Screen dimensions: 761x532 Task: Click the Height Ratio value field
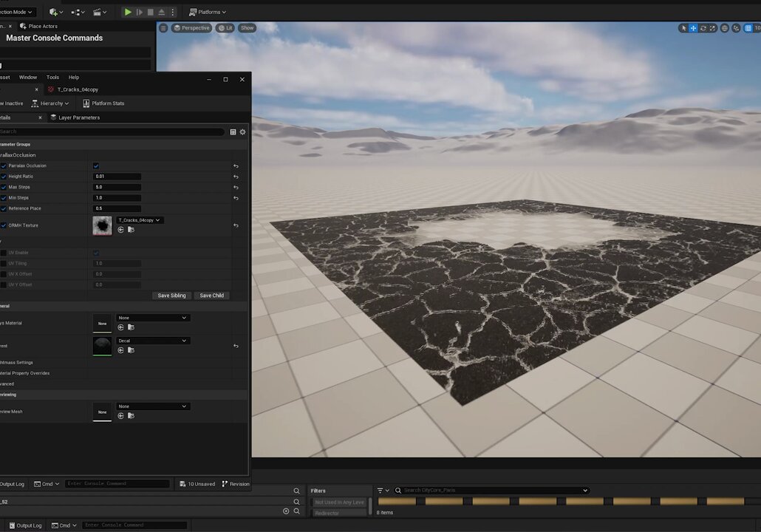[x=117, y=177]
